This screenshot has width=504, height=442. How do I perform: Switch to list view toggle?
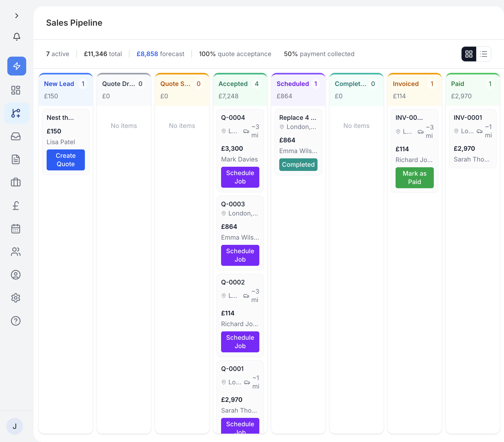pyautogui.click(x=483, y=54)
